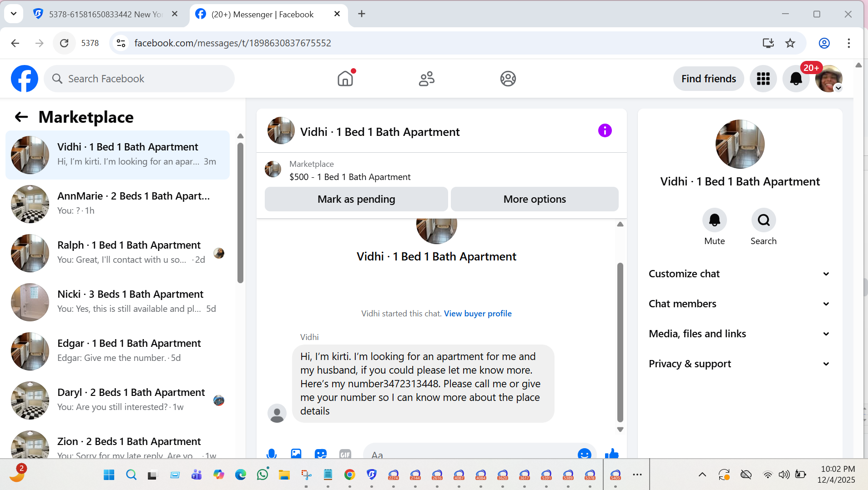Viewport: 868px width, 490px height.
Task: Open Edgar 1 Bed 1 Bath conversation
Action: pyautogui.click(x=117, y=351)
